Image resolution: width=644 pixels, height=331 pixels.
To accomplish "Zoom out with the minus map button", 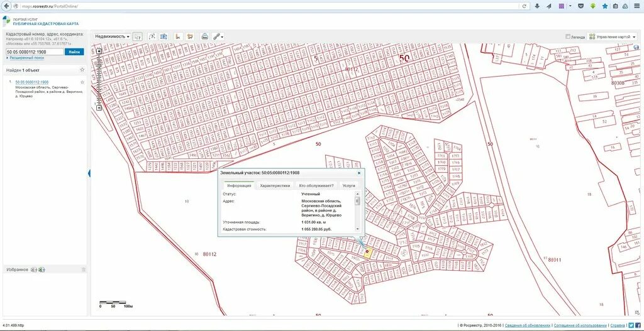I will point(99,107).
